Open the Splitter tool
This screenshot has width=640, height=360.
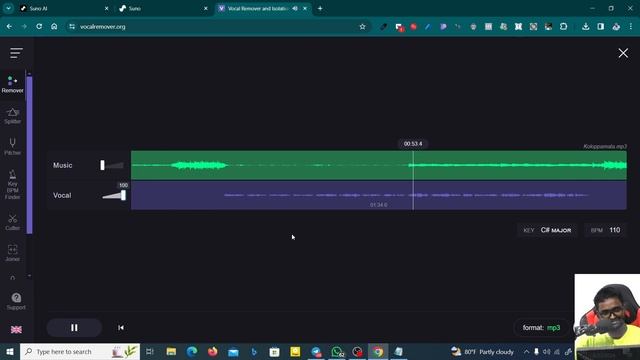coord(13,116)
